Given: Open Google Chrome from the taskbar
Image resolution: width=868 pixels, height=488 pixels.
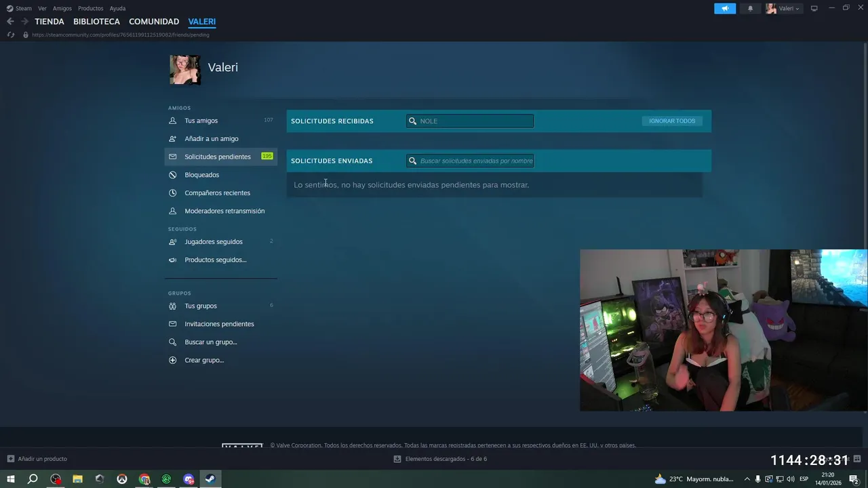Looking at the screenshot, I should 144,479.
